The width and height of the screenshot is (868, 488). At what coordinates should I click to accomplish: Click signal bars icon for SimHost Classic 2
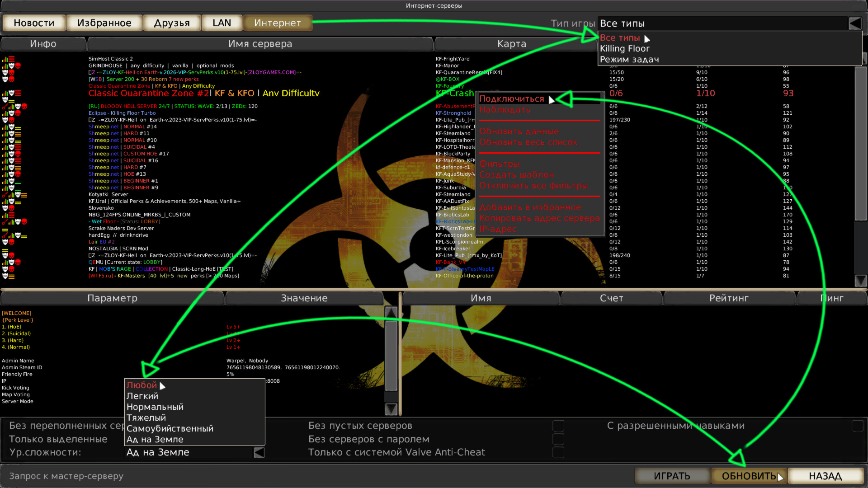[x=5, y=59]
